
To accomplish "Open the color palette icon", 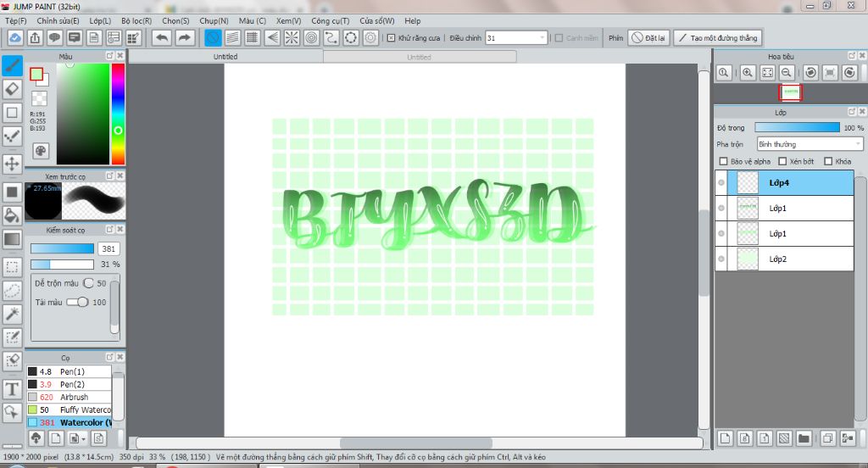I will [x=41, y=151].
